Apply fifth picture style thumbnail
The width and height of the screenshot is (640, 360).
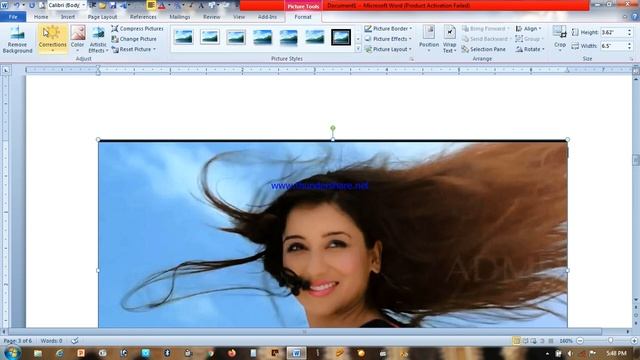pos(288,37)
